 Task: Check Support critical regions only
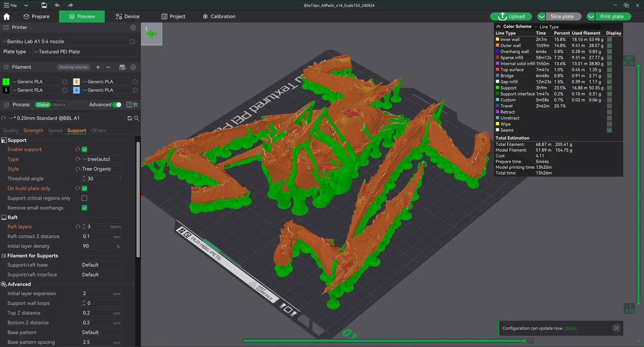click(85, 198)
